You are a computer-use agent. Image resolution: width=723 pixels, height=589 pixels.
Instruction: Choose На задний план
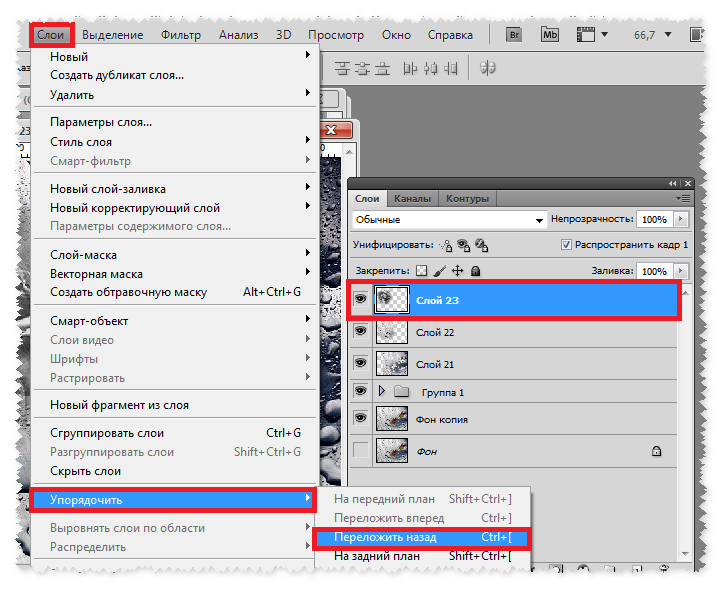(422, 556)
